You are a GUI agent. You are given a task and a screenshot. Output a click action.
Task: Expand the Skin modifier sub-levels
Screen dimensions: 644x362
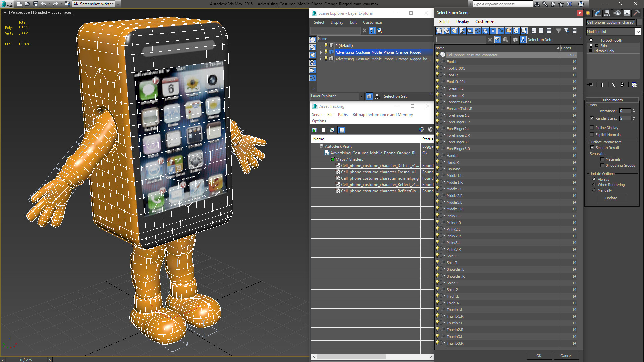pos(597,46)
